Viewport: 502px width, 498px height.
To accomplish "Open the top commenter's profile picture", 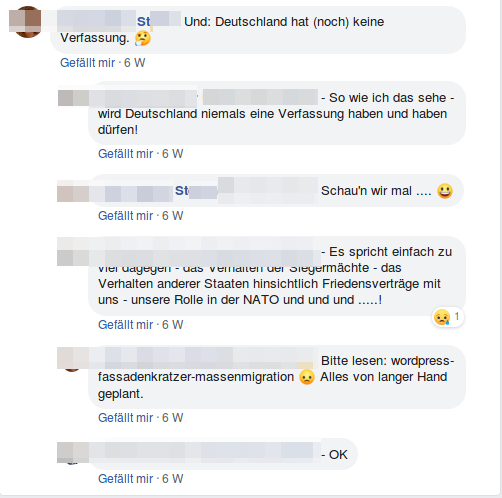I will [25, 22].
